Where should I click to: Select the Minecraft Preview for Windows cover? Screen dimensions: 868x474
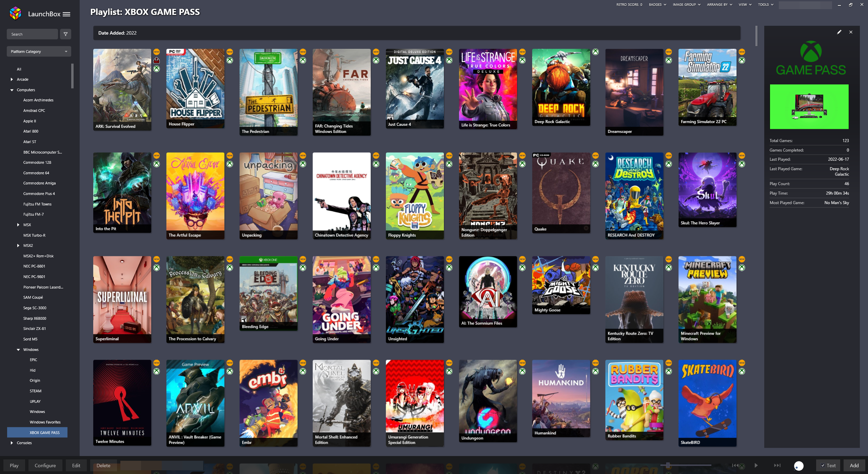(707, 299)
